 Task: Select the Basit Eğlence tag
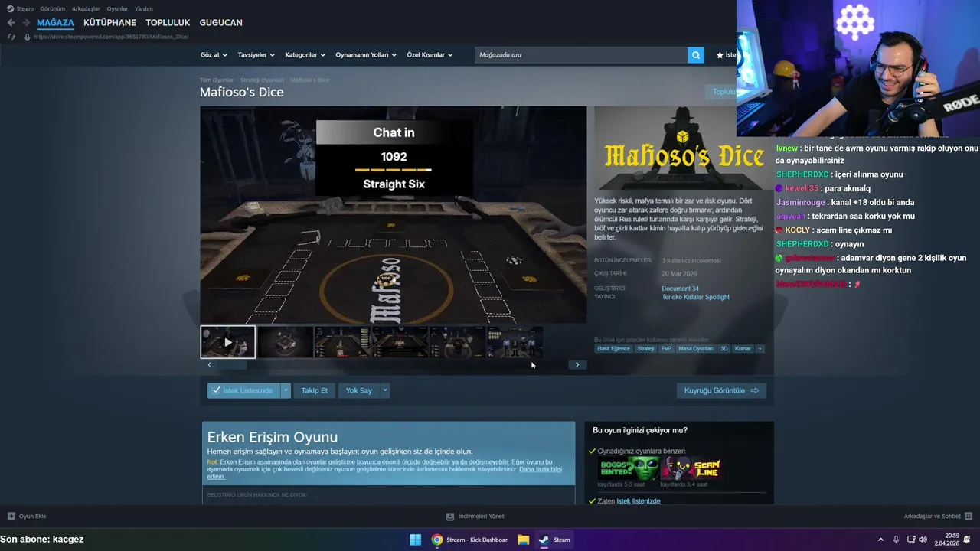coord(614,348)
